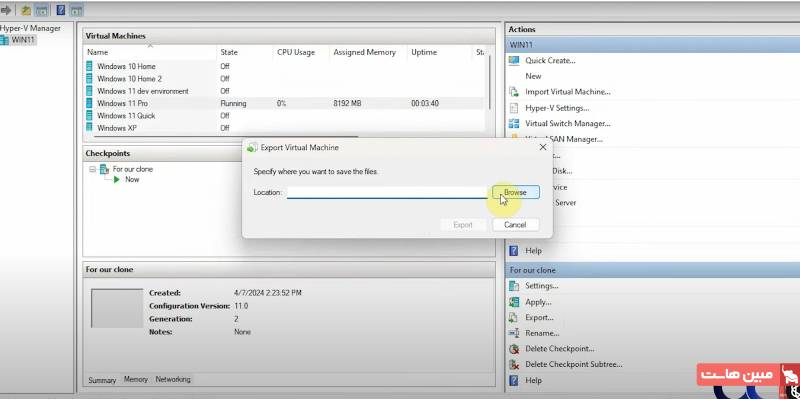Click the 8192 MB memory cell

tap(347, 104)
